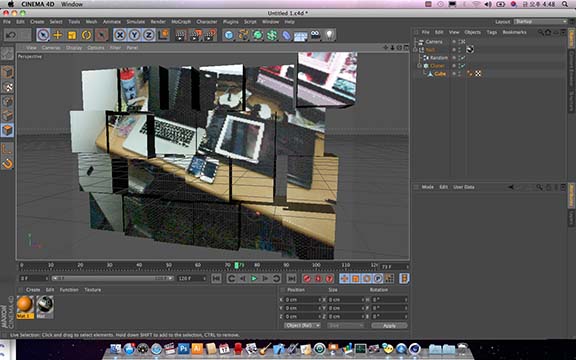Activate the Move tool
The image size is (576, 360).
coord(58,35)
